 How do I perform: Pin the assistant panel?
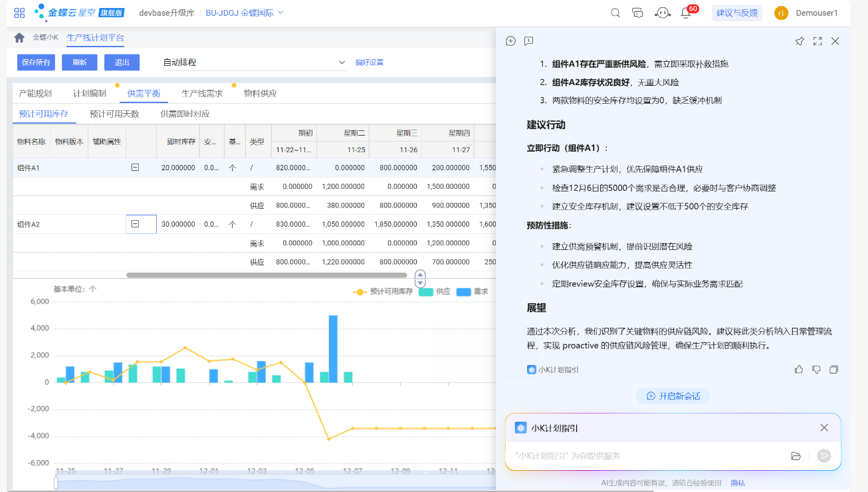coord(800,41)
